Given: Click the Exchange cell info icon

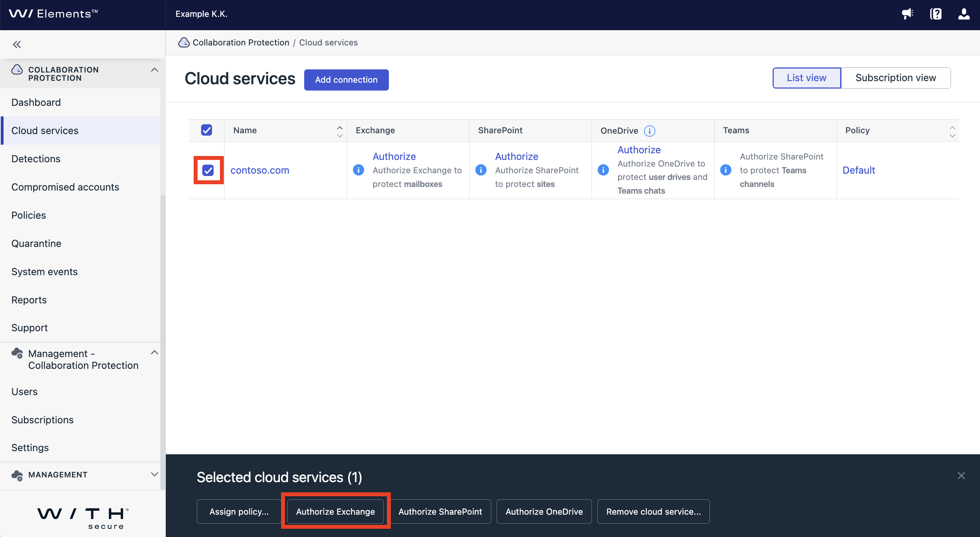Looking at the screenshot, I should coord(358,170).
